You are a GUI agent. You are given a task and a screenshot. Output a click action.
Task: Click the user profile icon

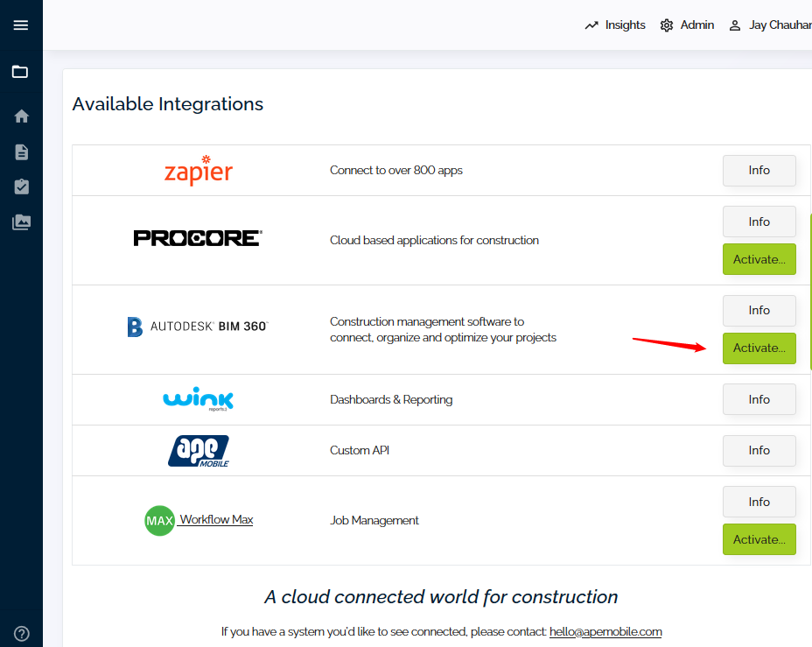point(735,25)
